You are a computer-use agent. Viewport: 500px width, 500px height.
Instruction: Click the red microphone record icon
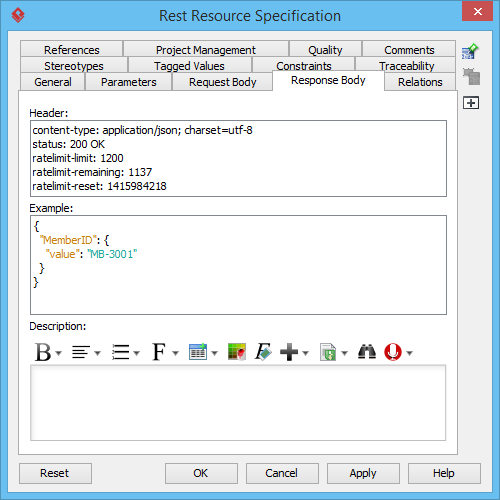click(393, 352)
